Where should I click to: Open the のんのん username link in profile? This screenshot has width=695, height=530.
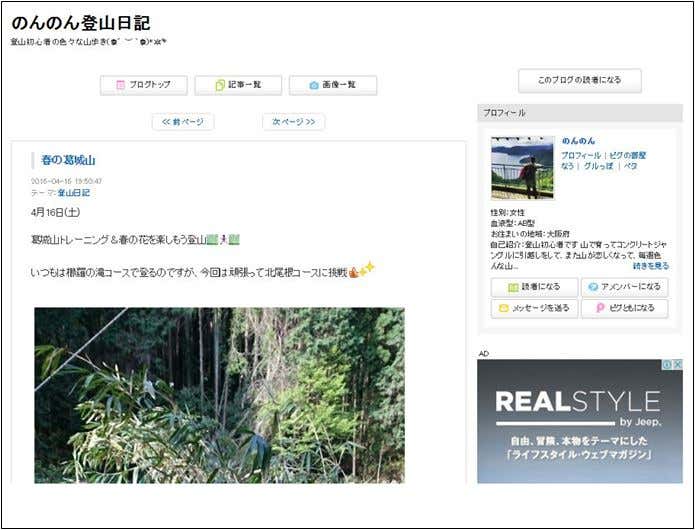point(578,141)
